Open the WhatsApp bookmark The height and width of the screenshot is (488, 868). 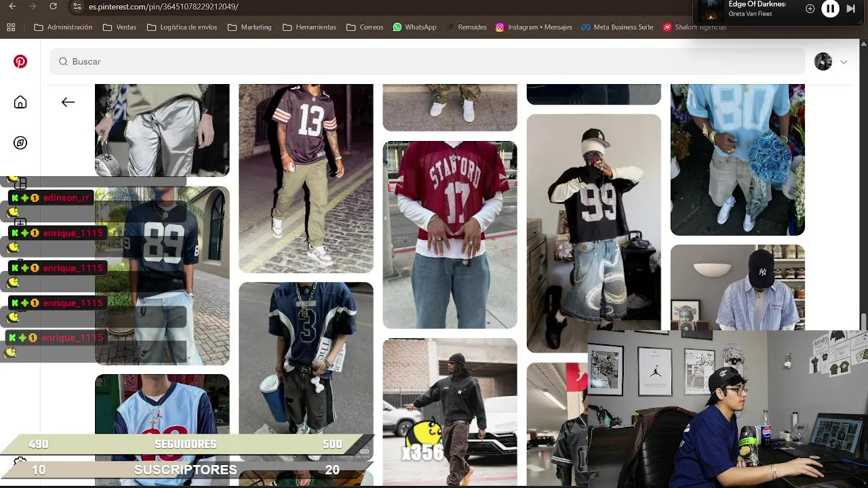pos(414,27)
